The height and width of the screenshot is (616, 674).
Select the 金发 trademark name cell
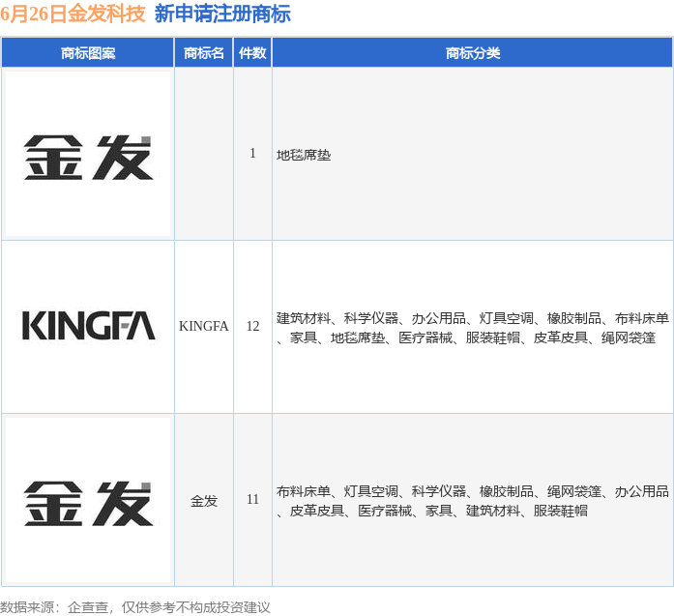204,501
